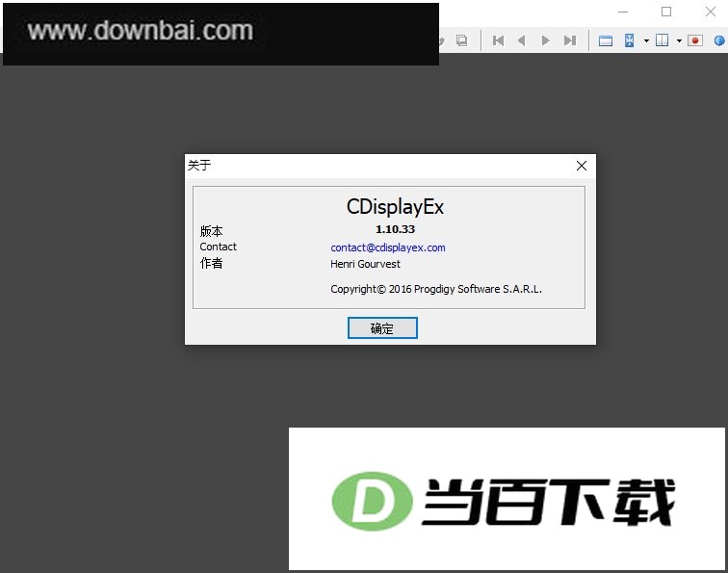Viewport: 728px width, 573px height.
Task: Expand the page layout dropdown arrow
Action: click(679, 40)
